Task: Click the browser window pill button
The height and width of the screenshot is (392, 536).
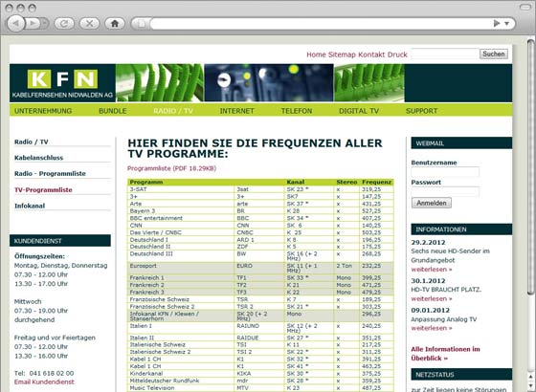Action: coord(525,8)
